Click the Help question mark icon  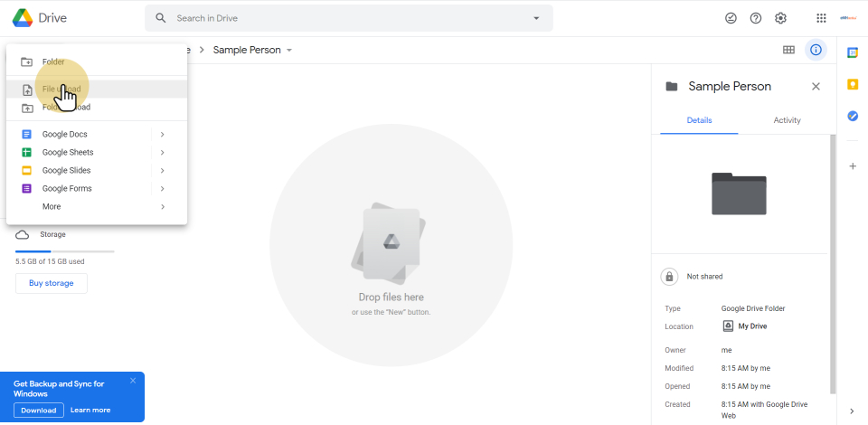pos(756,18)
